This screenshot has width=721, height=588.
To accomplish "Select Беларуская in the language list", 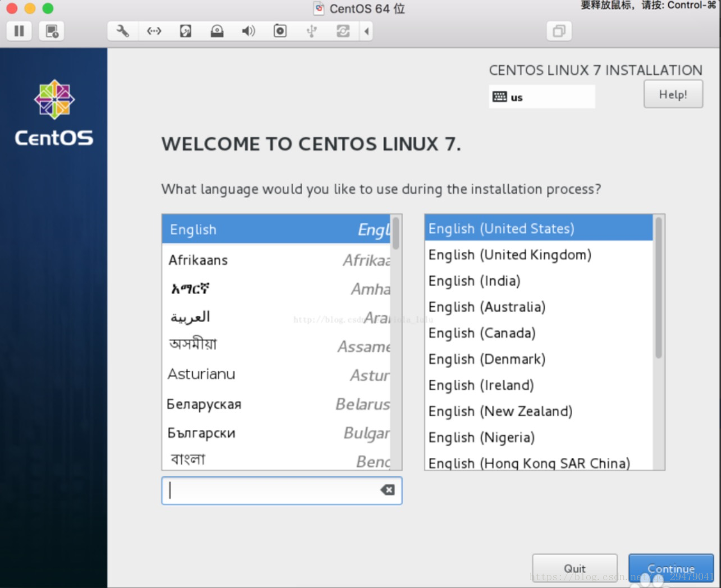I will tap(276, 404).
